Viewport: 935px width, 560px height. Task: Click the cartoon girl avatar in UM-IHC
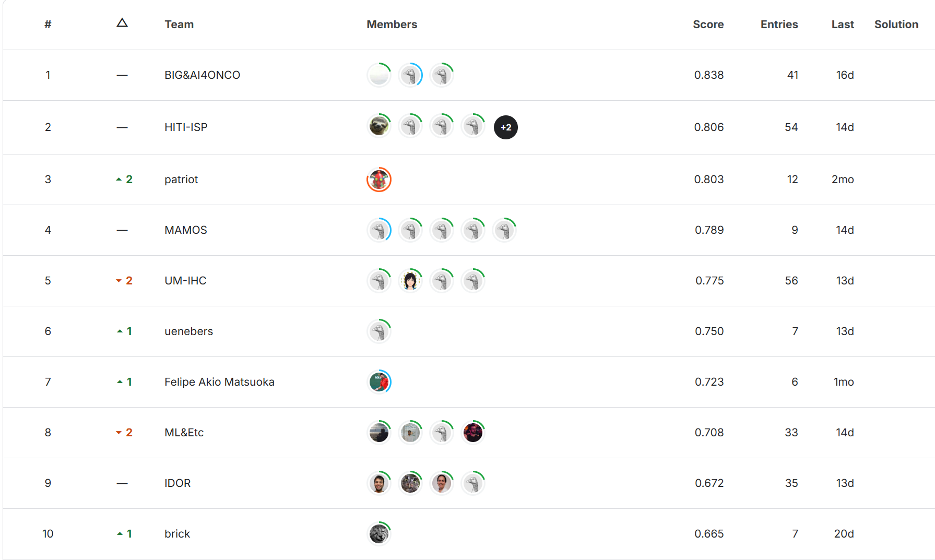(x=410, y=281)
